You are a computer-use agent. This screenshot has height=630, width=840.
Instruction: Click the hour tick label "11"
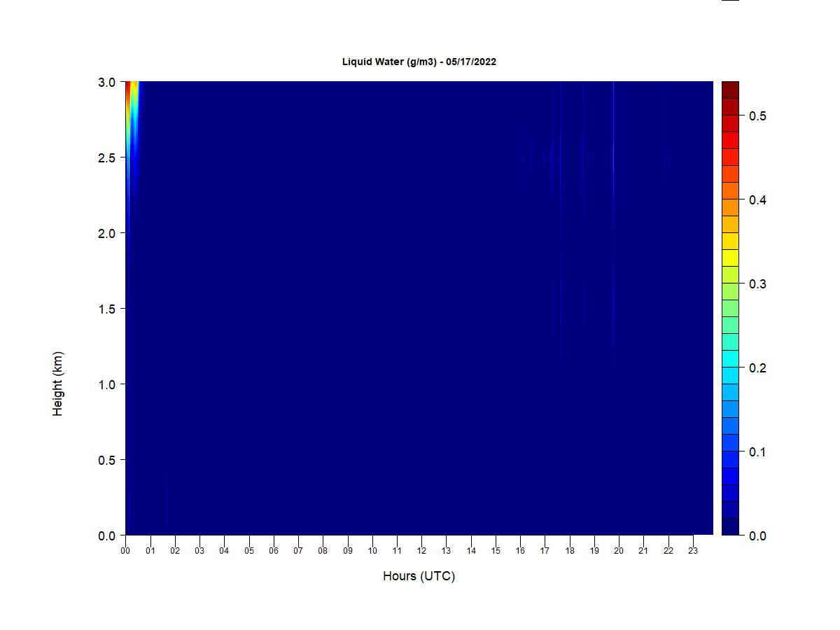(x=397, y=551)
